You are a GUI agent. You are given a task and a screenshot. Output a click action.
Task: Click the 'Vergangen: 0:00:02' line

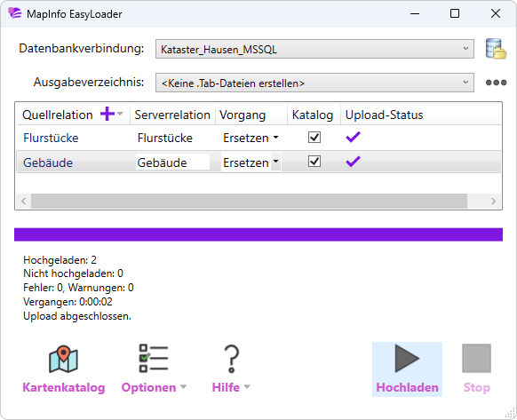pos(68,302)
